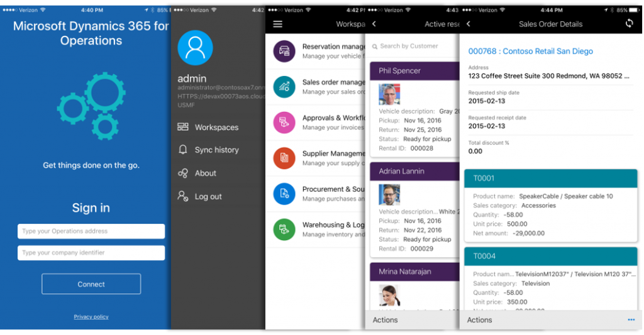Open Procurement & Sourcing workspace text

click(333, 189)
